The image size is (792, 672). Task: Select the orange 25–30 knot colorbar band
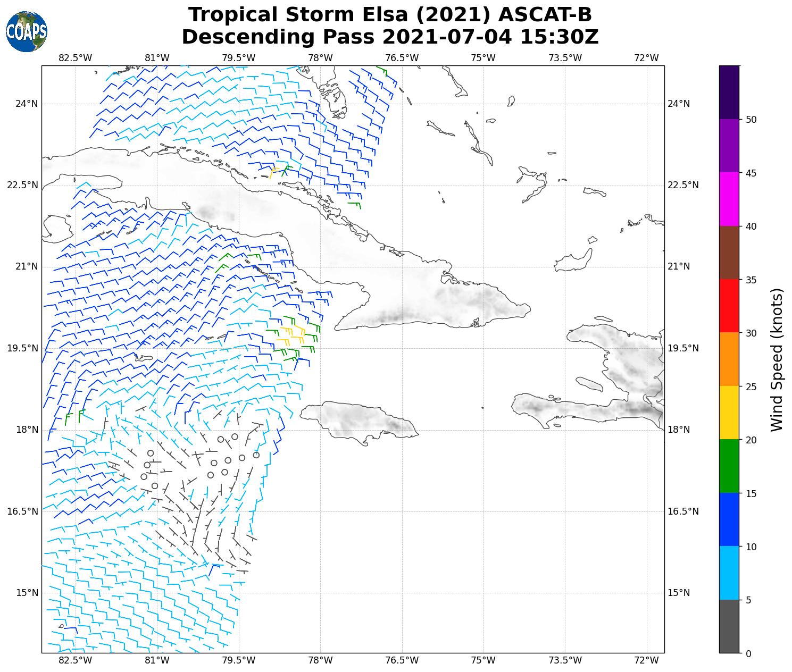point(729,359)
